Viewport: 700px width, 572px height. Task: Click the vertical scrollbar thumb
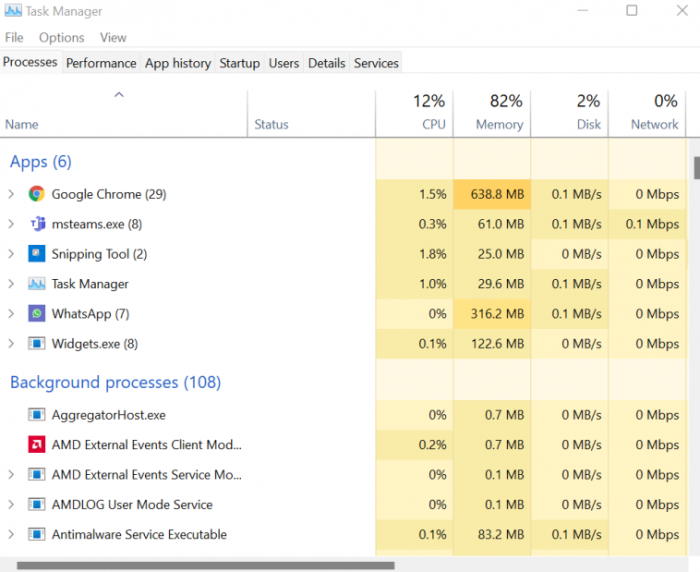pyautogui.click(x=696, y=168)
